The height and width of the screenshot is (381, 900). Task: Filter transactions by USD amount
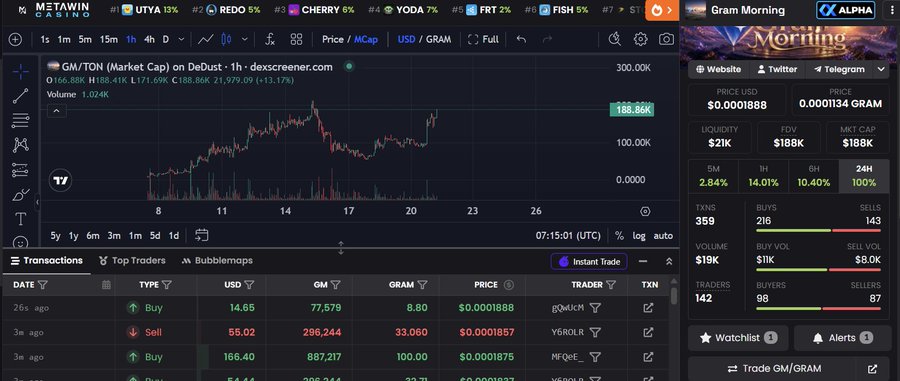coord(249,285)
